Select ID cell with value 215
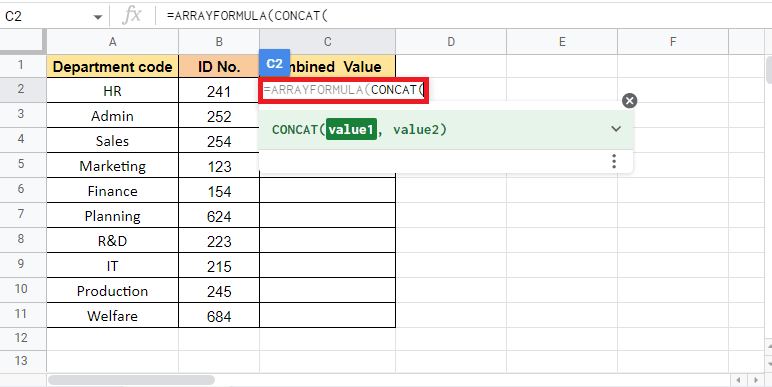This screenshot has width=772, height=387. pyautogui.click(x=219, y=266)
